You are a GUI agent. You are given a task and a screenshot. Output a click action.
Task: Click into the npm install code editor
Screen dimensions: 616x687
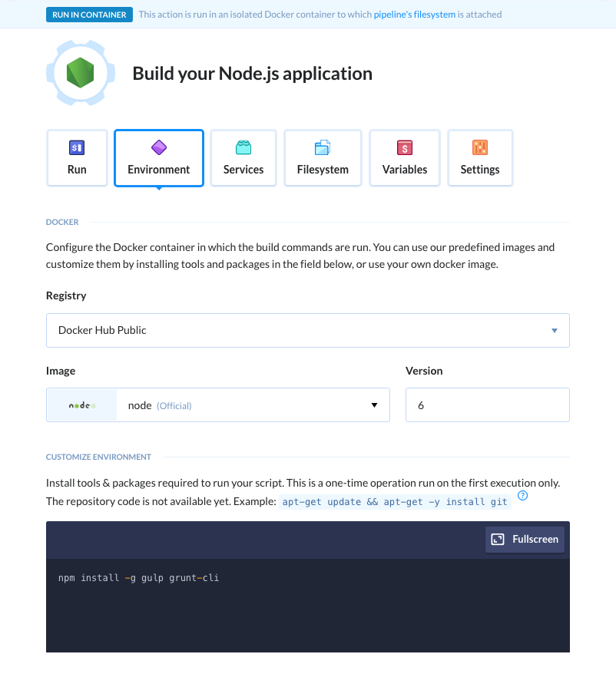(308, 605)
